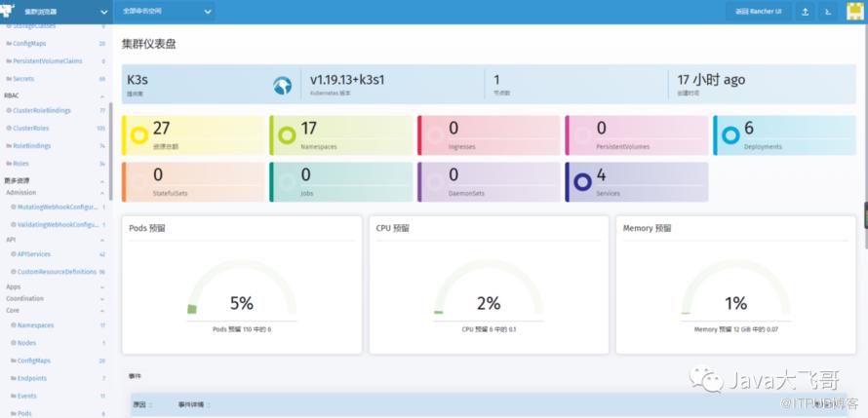Click the blue Deployments ring icon
The image size is (868, 418).
730,135
